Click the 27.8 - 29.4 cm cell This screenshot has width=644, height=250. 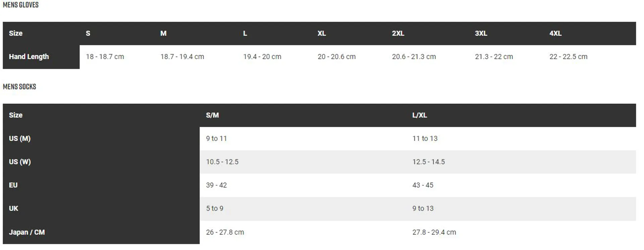tap(434, 232)
